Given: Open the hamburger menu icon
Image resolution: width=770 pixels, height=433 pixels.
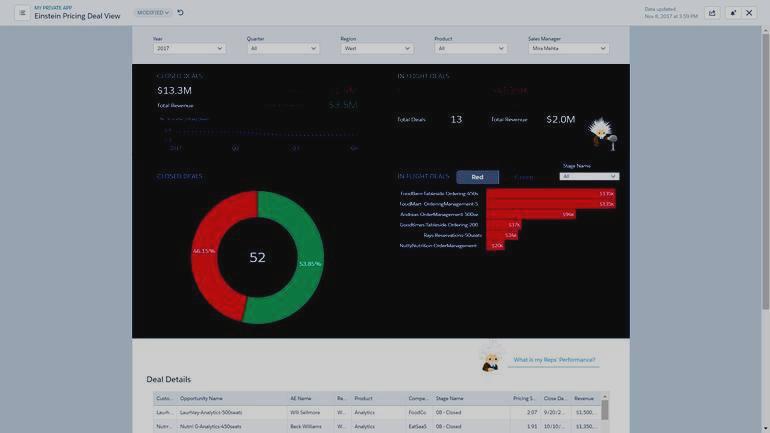Looking at the screenshot, I should pyautogui.click(x=22, y=13).
